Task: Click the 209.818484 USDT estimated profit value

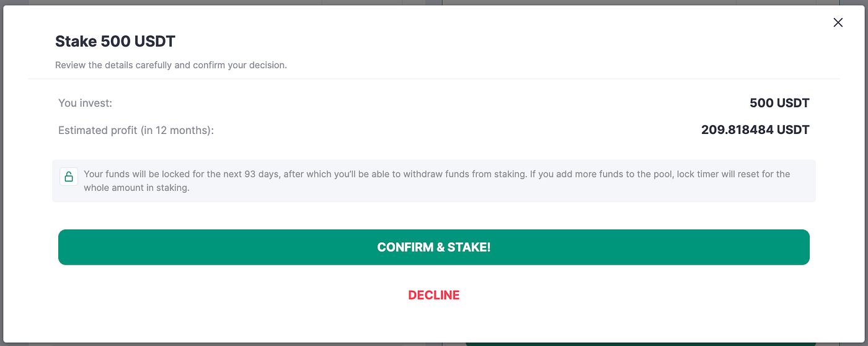Action: point(755,130)
